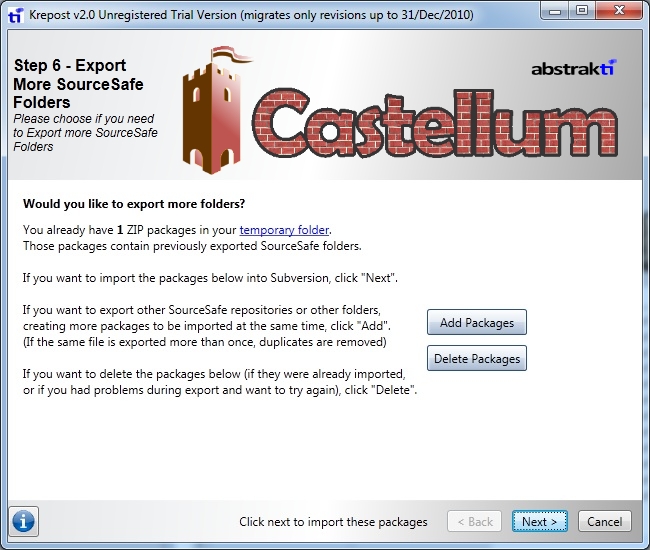Close the Krepost window
Image resolution: width=650 pixels, height=550 pixels.
pos(619,11)
